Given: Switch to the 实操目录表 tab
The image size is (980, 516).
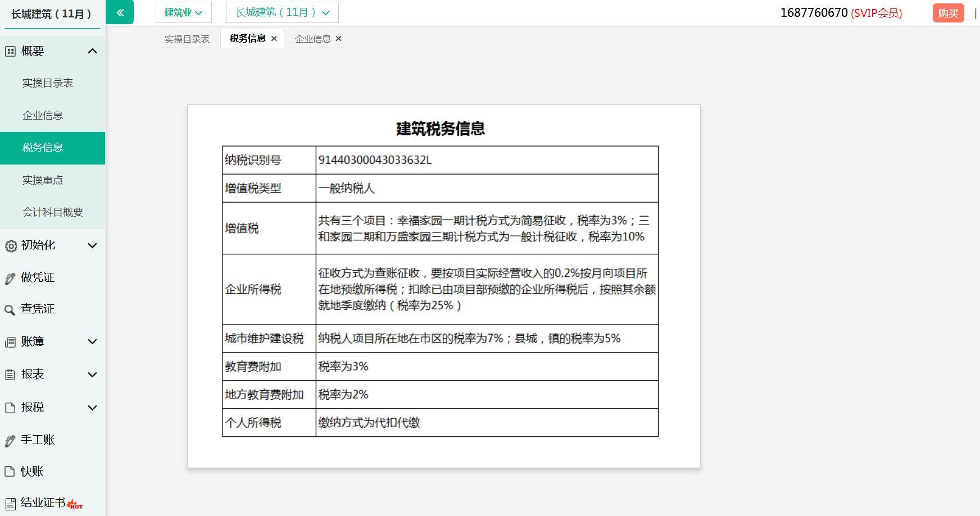Looking at the screenshot, I should coord(187,39).
